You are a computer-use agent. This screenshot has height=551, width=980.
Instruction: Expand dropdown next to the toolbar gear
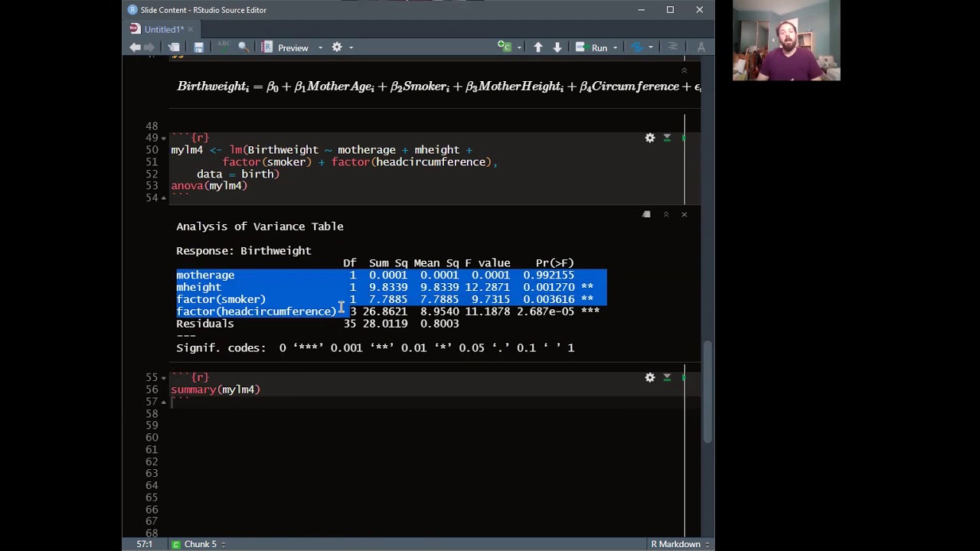351,47
